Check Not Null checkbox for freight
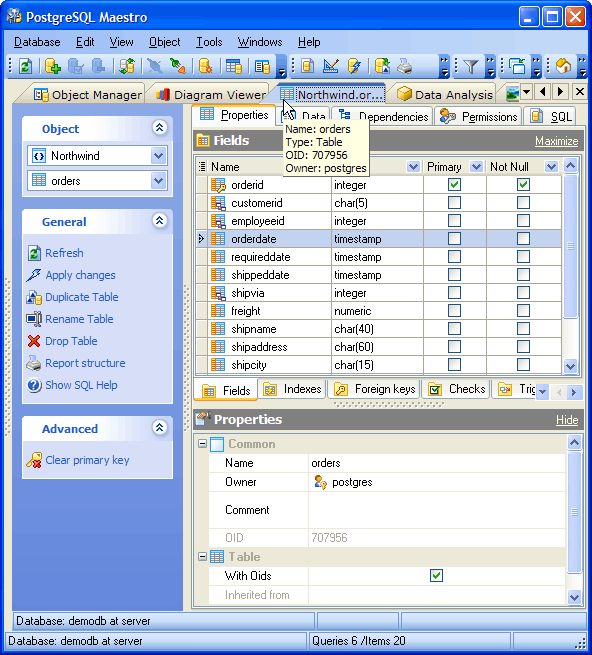 pos(523,310)
